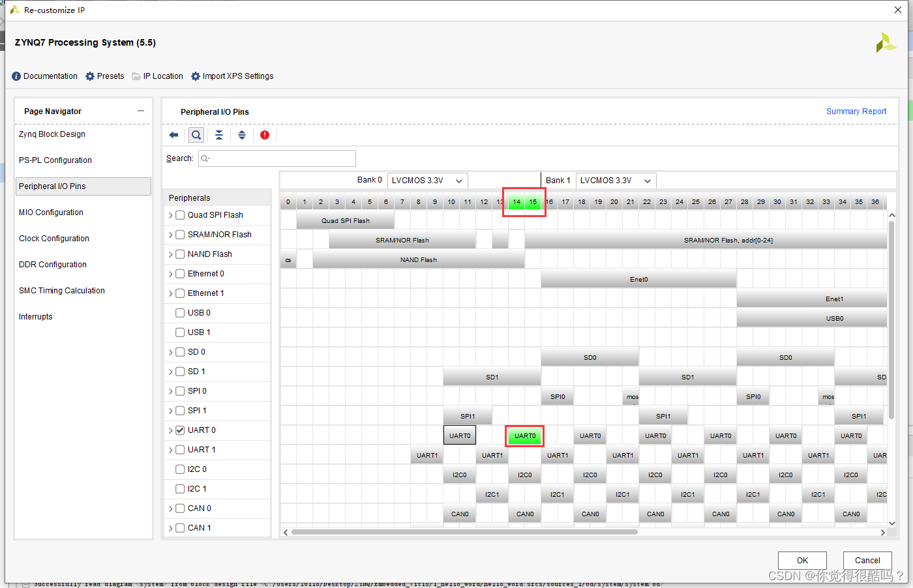Click the Peripherals column header

pyautogui.click(x=217, y=198)
